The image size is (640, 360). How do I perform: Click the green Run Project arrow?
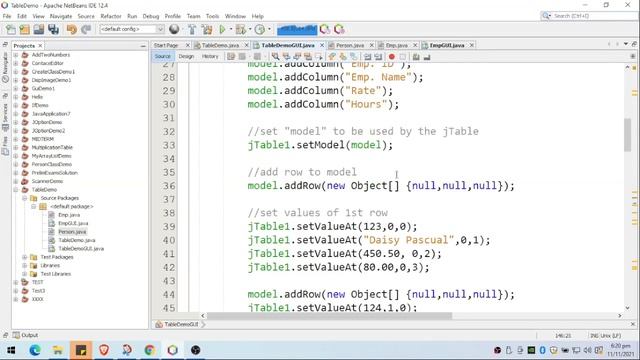tap(222, 29)
